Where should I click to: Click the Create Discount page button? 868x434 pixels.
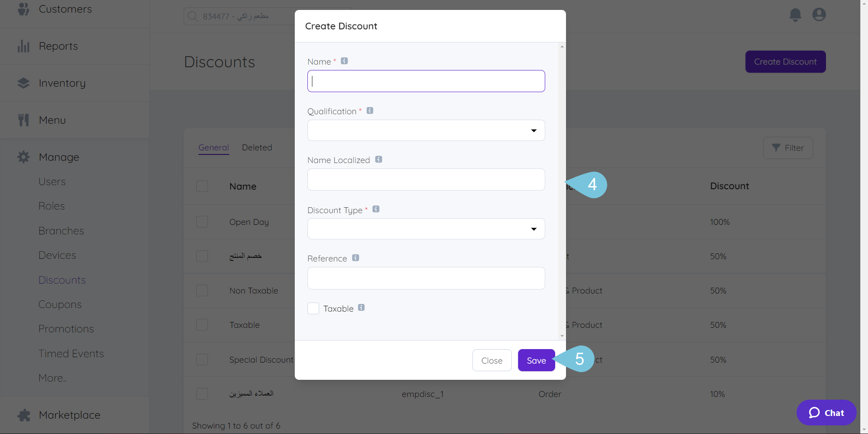pos(786,62)
